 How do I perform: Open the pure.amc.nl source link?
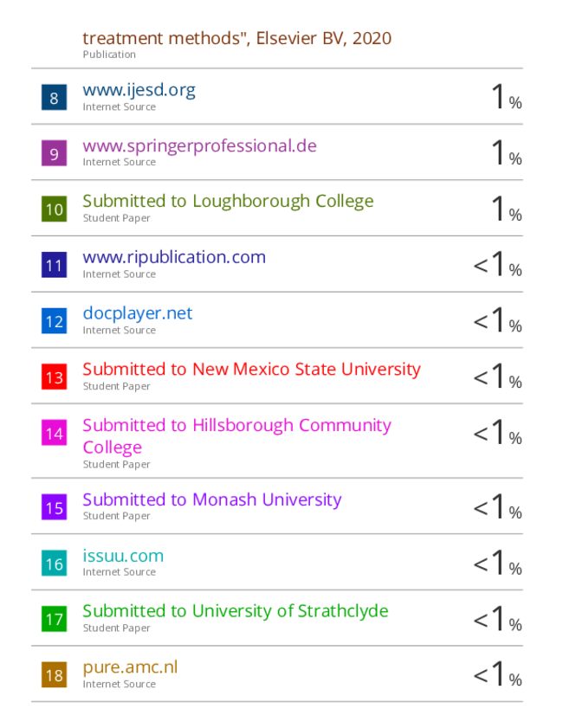pos(130,667)
